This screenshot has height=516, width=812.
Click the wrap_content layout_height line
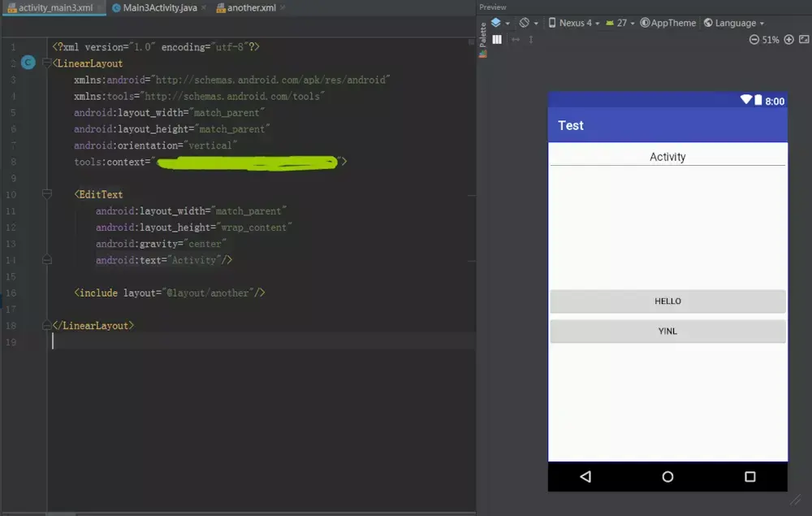click(194, 228)
